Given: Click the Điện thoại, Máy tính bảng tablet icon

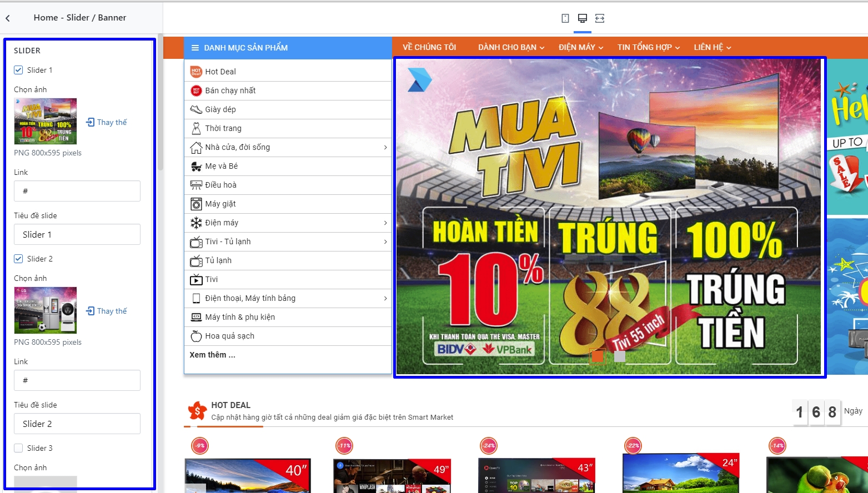Looking at the screenshot, I should tap(196, 298).
